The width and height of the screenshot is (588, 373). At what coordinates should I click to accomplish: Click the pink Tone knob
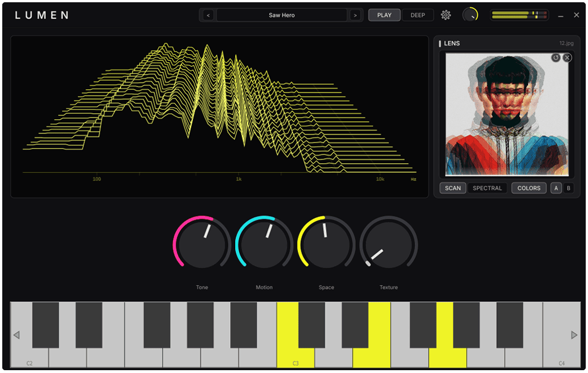pyautogui.click(x=202, y=244)
